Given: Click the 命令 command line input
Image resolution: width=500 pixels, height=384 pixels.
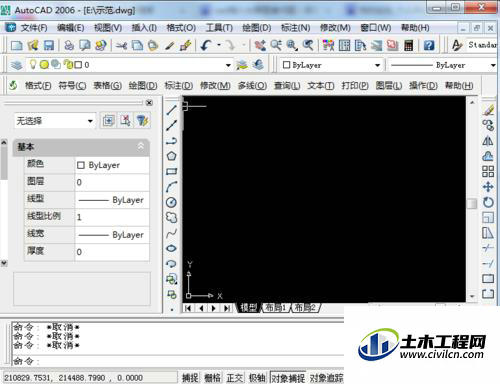Looking at the screenshot, I should point(178,361).
